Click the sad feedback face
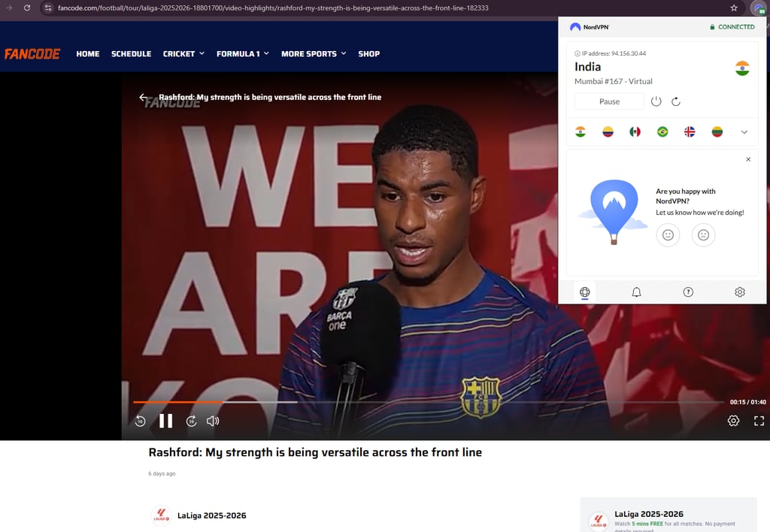Viewport: 770px width, 532px height. tap(704, 234)
